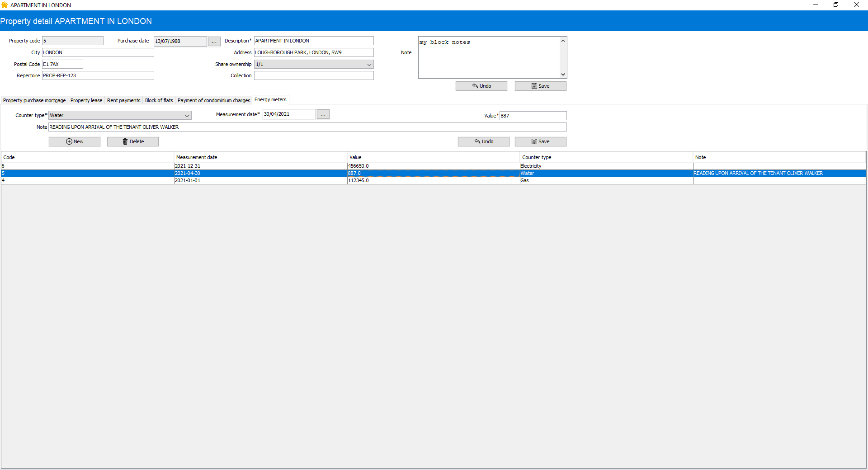Save the energy meter reading
The height and width of the screenshot is (470, 868).
[540, 141]
